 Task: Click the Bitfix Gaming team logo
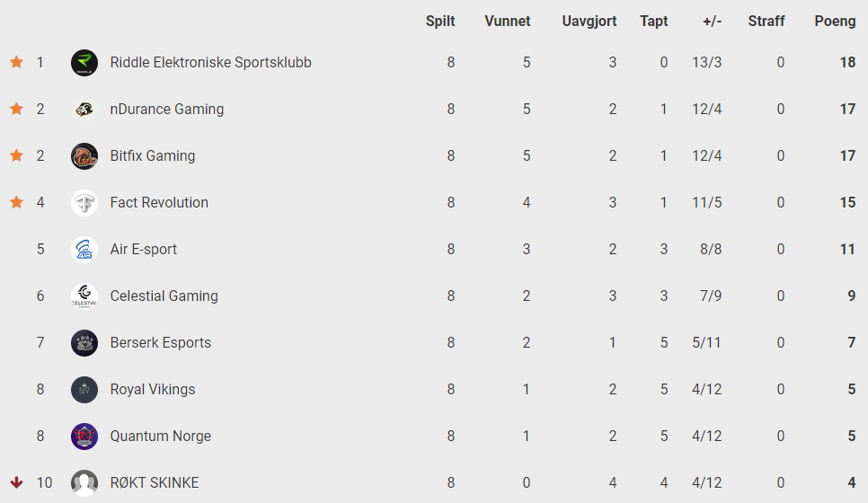click(x=84, y=156)
